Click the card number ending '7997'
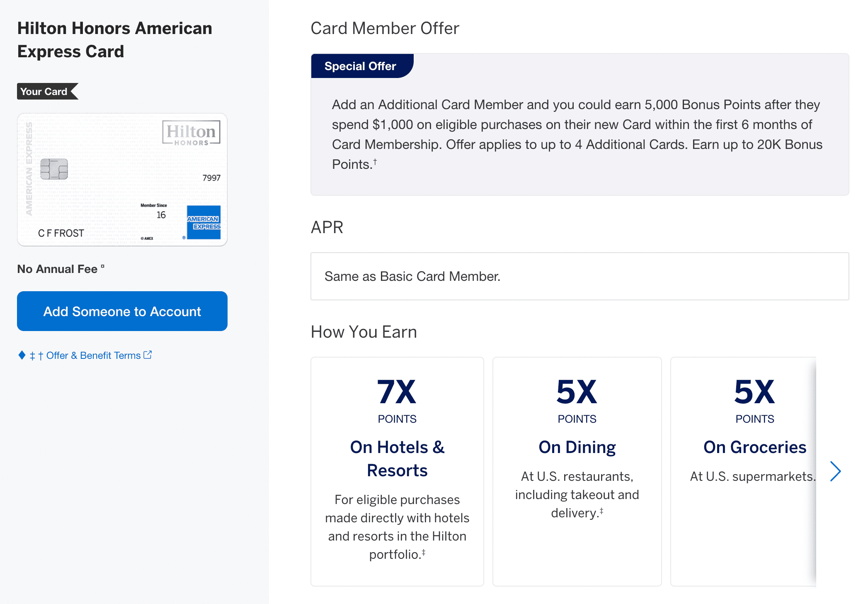 click(211, 178)
